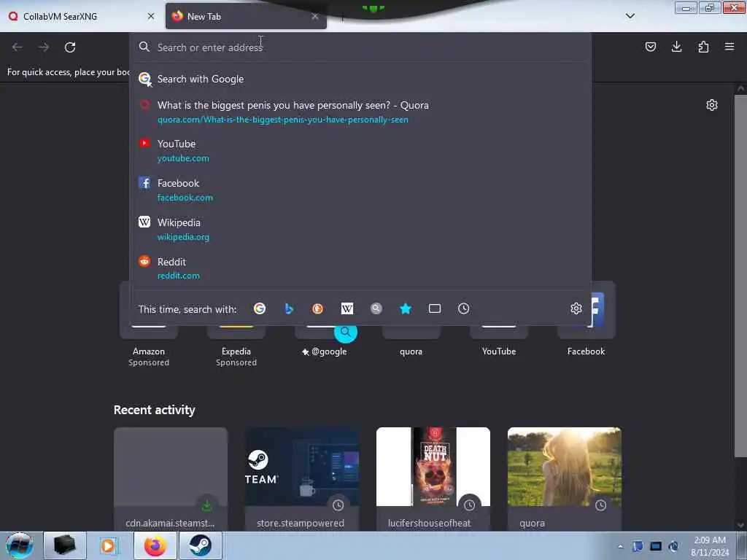747x560 pixels.
Task: Open the store.steampowered recent activity card
Action: tap(302, 478)
